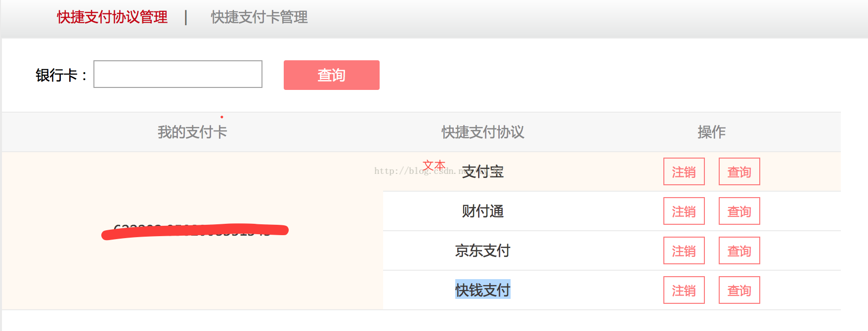The width and height of the screenshot is (868, 331).
Task: Query the 财付通 agreement
Action: (x=739, y=211)
